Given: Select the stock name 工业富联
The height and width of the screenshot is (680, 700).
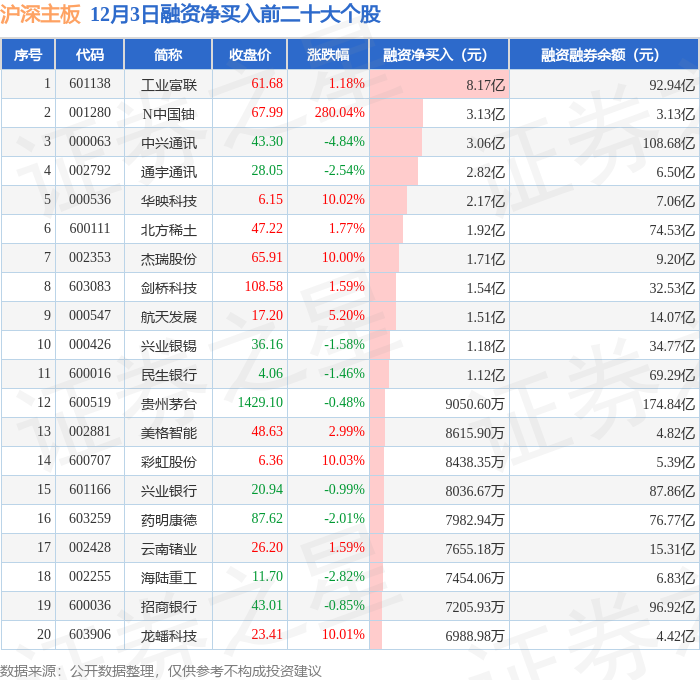Looking at the screenshot, I should [x=169, y=84].
